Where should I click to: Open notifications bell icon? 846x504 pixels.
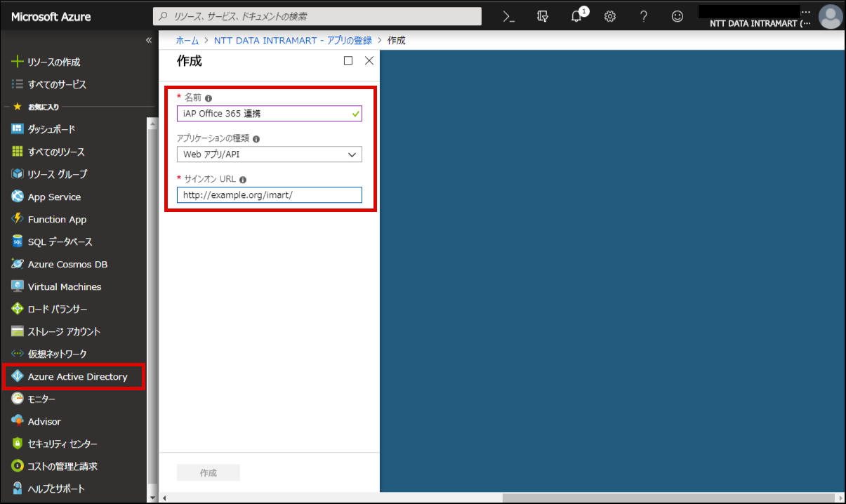pyautogui.click(x=577, y=16)
